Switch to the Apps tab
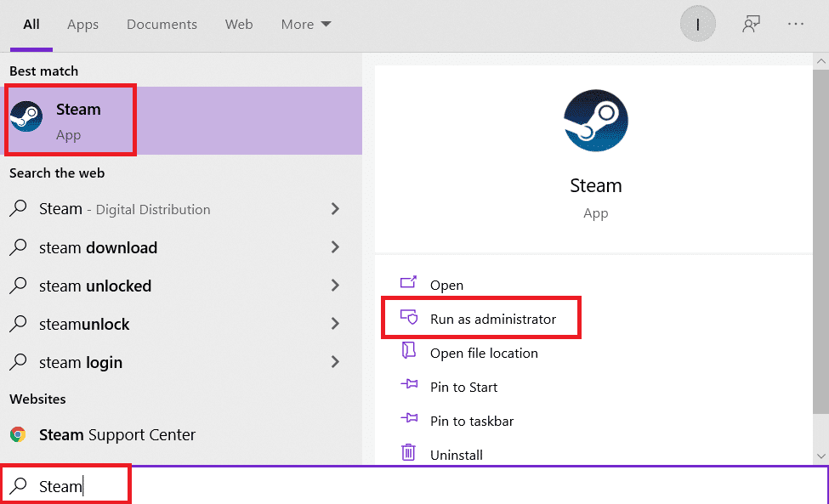829x504 pixels. [x=82, y=24]
